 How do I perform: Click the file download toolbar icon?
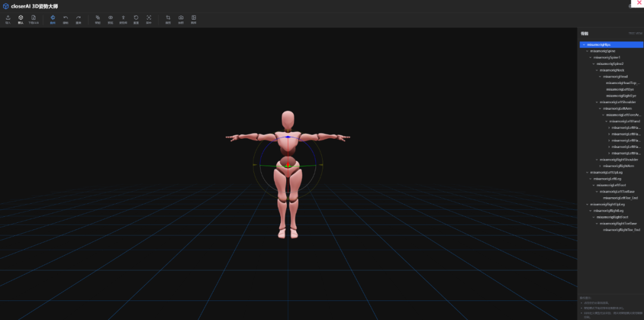[33, 18]
